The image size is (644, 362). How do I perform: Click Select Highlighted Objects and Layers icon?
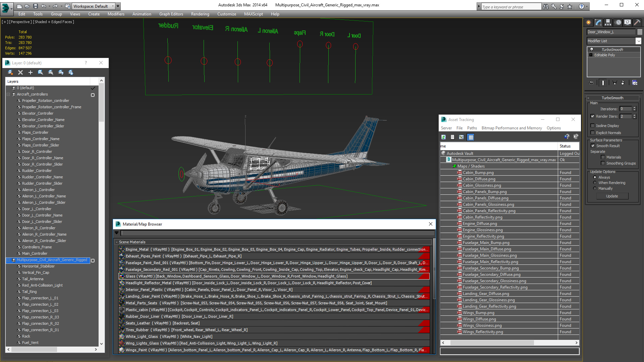tap(41, 72)
